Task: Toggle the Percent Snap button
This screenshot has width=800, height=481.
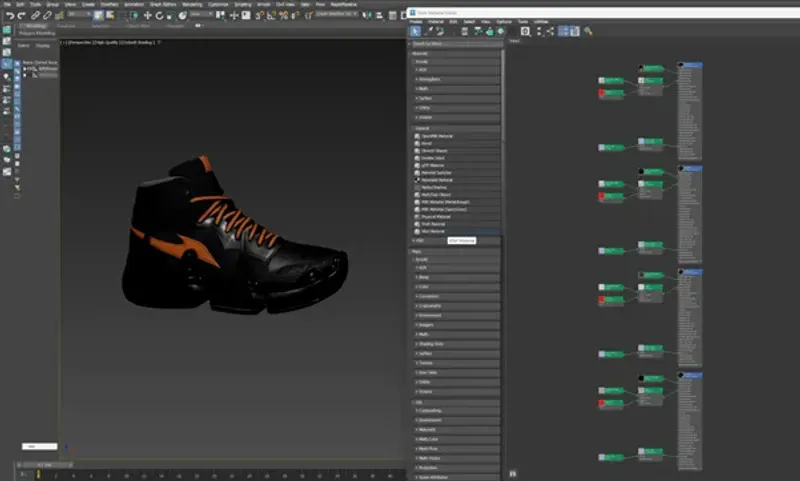Action: (283, 16)
